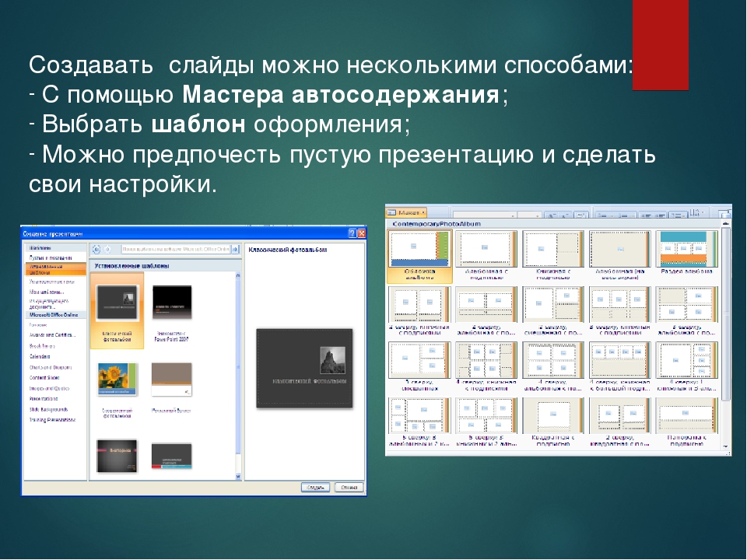Click the 'Создать' button

click(x=315, y=488)
